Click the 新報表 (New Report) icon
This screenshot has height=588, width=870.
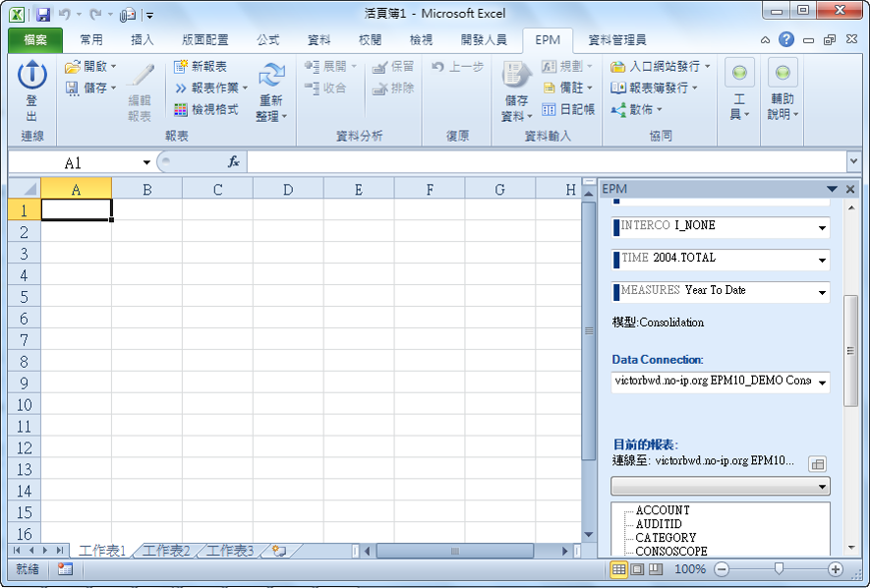[x=181, y=67]
